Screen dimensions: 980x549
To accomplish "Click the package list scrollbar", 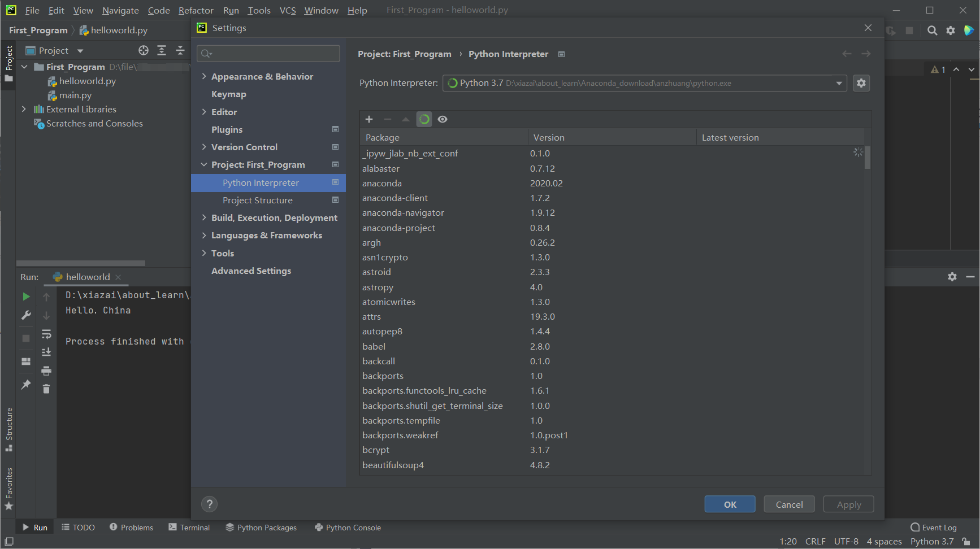I will (868, 158).
